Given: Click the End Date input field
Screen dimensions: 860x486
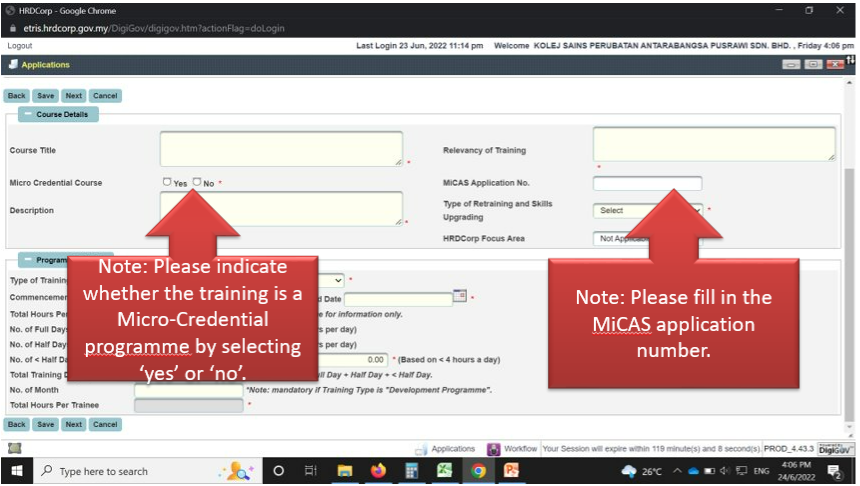Looking at the screenshot, I should click(x=398, y=299).
